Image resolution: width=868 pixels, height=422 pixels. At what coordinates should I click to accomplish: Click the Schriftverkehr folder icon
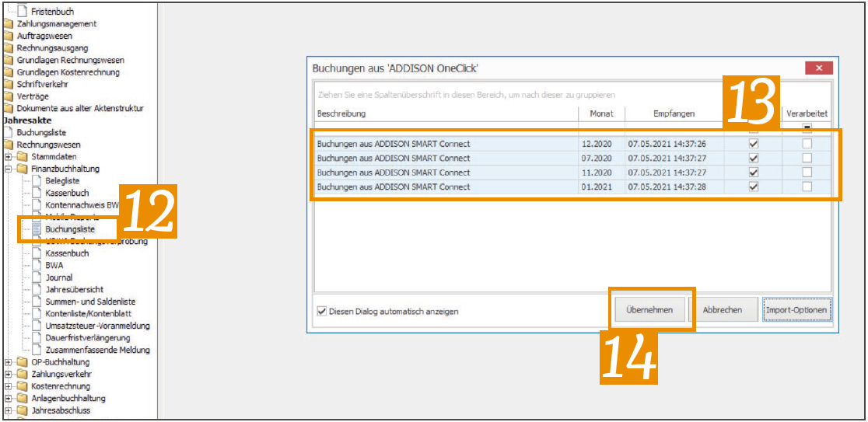[9, 85]
